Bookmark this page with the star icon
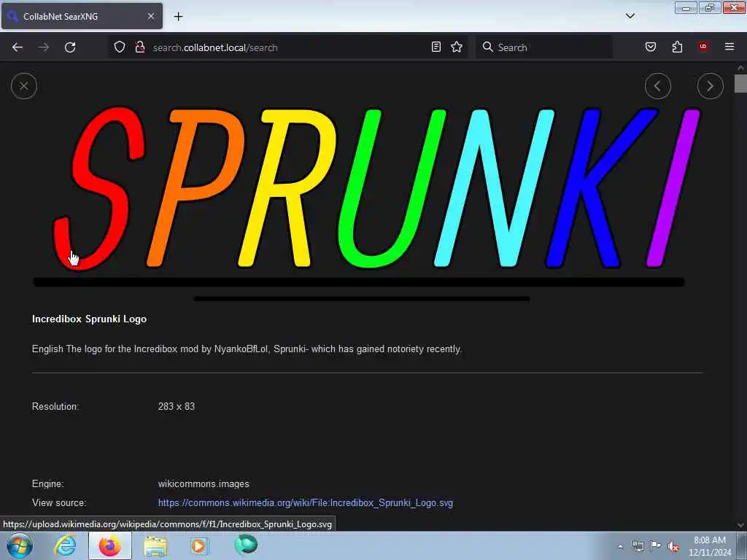This screenshot has height=560, width=747. coord(457,47)
